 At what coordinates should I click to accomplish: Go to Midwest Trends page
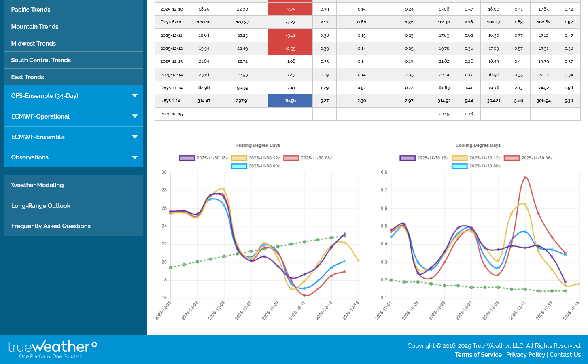point(34,44)
